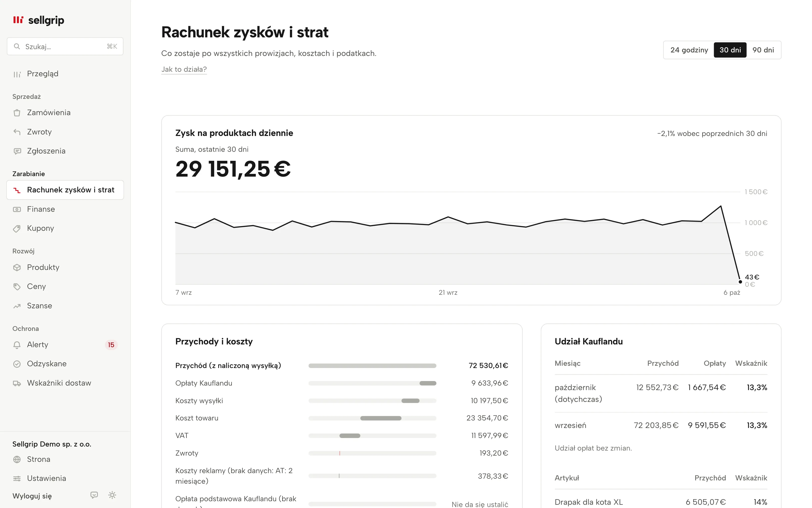Click the Opłaty Kauflandu bar

428,383
